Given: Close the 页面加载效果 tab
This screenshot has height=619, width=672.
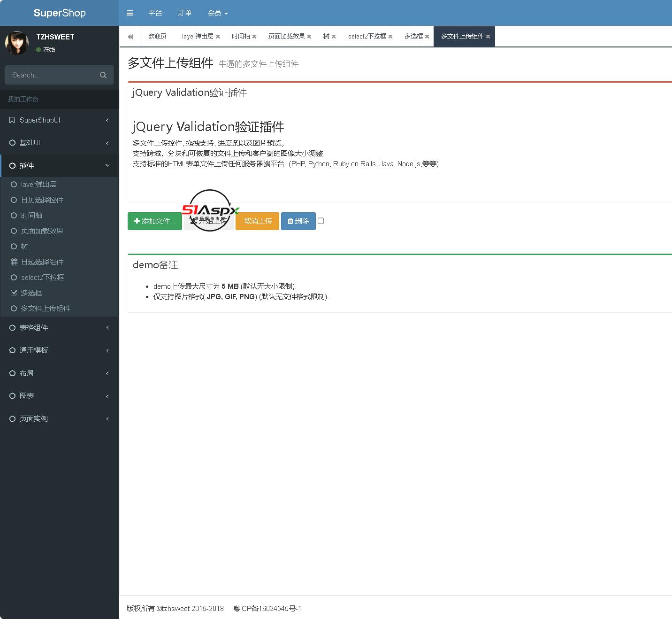Looking at the screenshot, I should pos(309,37).
